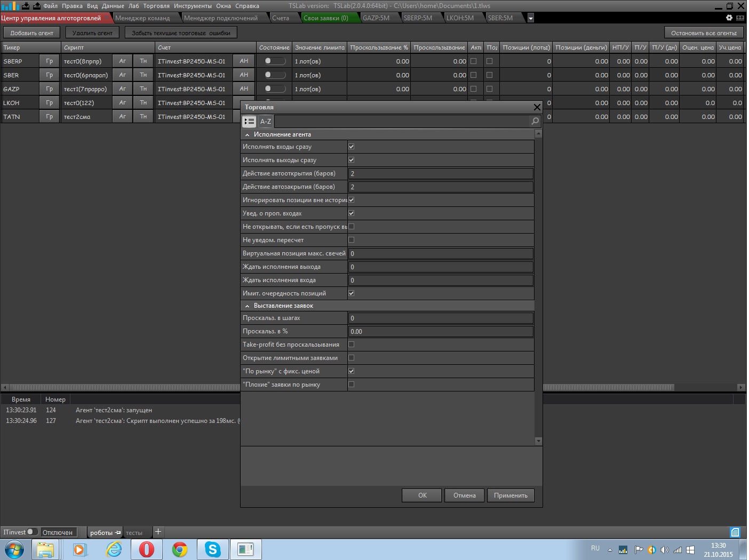Click the Применить button
Screen dimensions: 749x560
511,495
